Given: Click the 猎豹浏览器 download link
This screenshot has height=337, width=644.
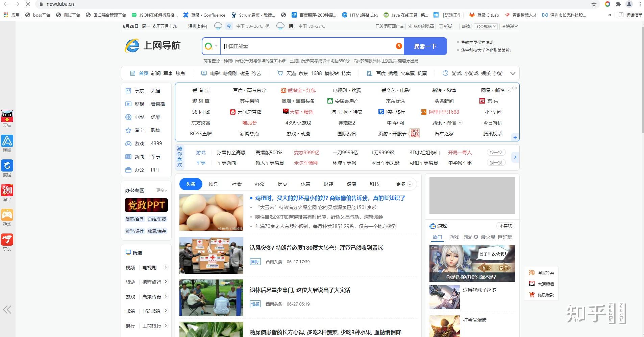Looking at the screenshot, I should 421,26.
